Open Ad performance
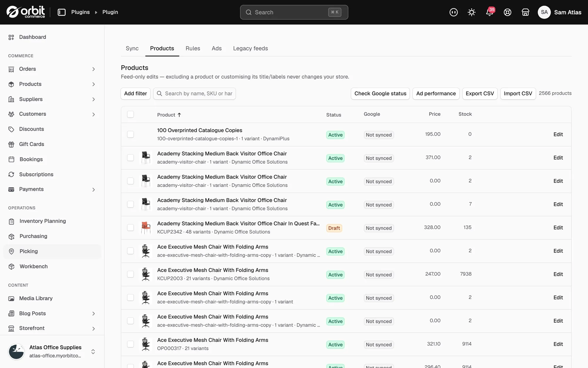 pyautogui.click(x=436, y=94)
